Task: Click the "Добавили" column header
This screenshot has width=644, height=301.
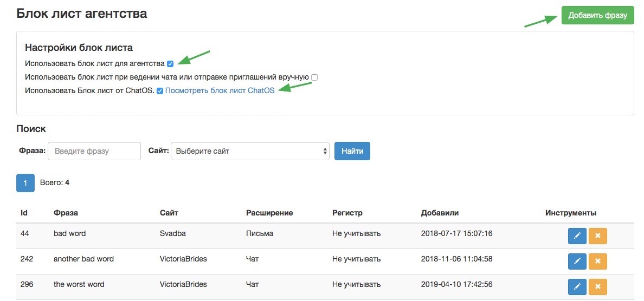Action: (x=440, y=213)
